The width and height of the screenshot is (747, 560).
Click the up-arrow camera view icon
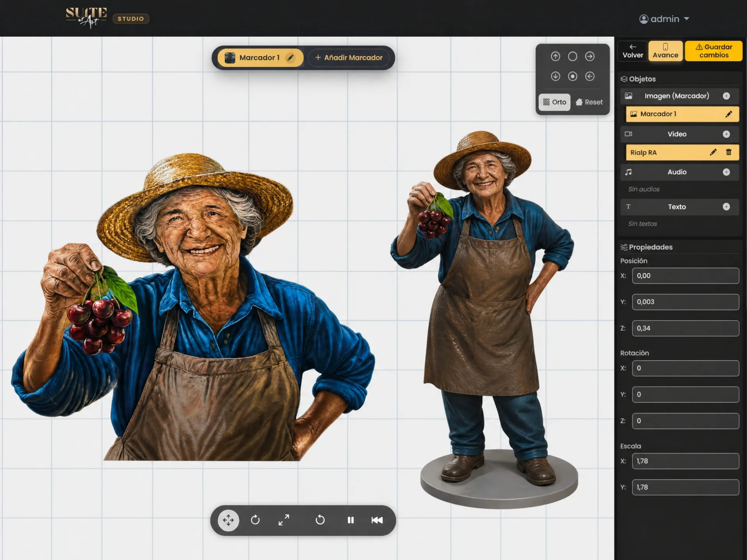coord(555,56)
